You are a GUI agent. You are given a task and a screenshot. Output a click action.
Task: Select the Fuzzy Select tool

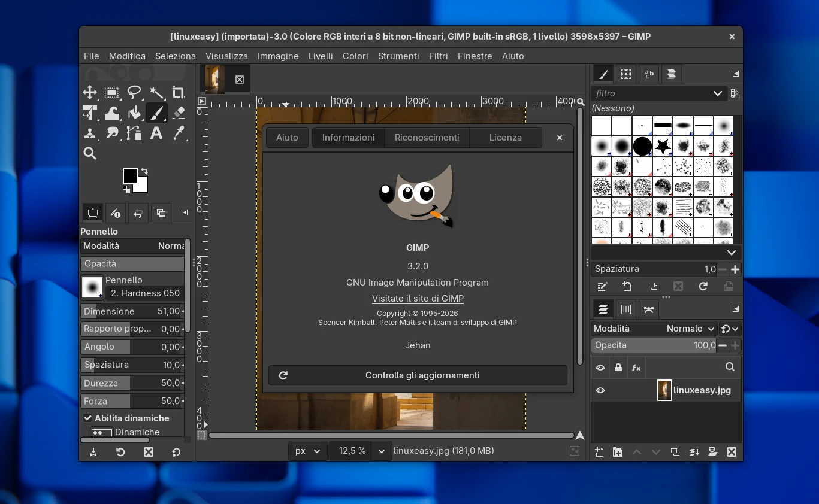[x=156, y=93]
